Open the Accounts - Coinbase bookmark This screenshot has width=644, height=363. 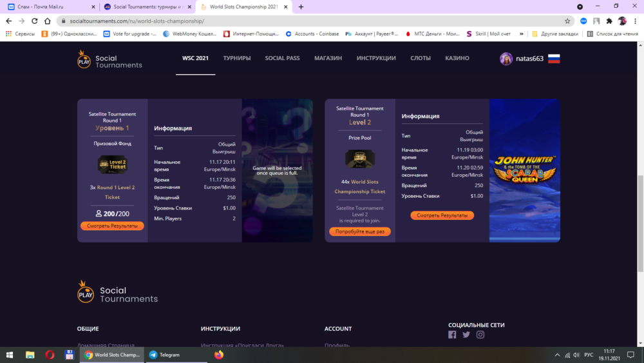tap(312, 34)
